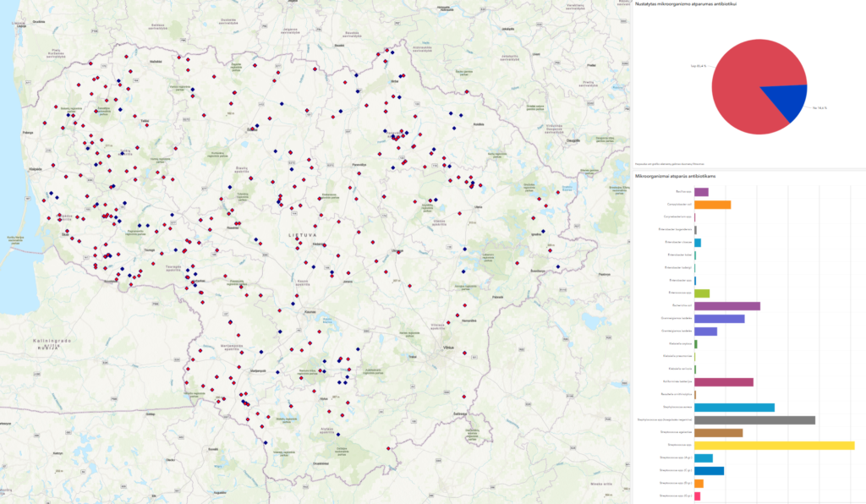The height and width of the screenshot is (504, 866).
Task: Select the brown Streptococcus agalactiae bar
Action: click(x=718, y=432)
